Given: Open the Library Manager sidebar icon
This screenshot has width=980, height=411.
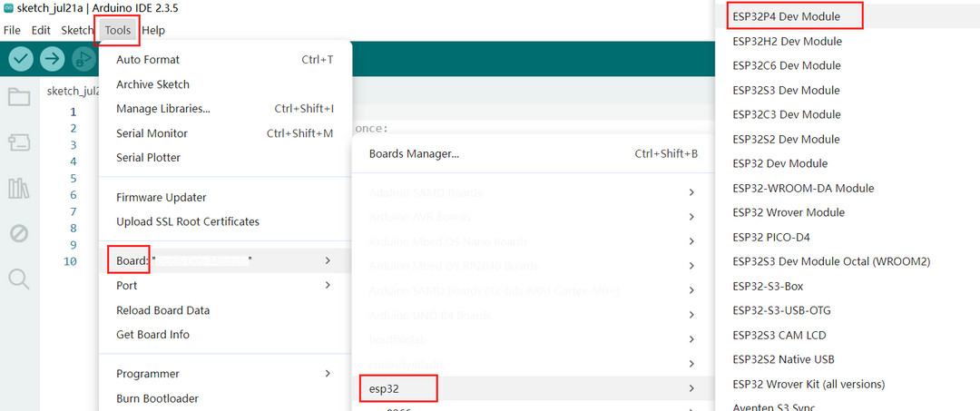Looking at the screenshot, I should click(x=19, y=188).
